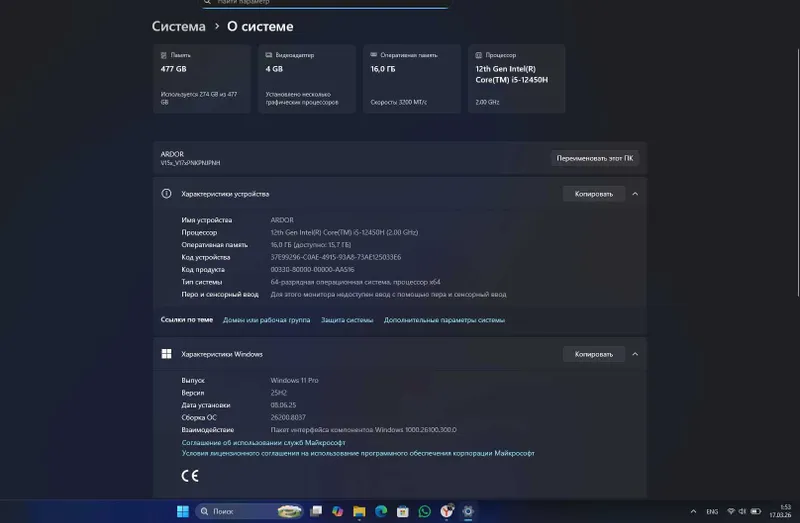Click the battery tray icon

pyautogui.click(x=756, y=511)
